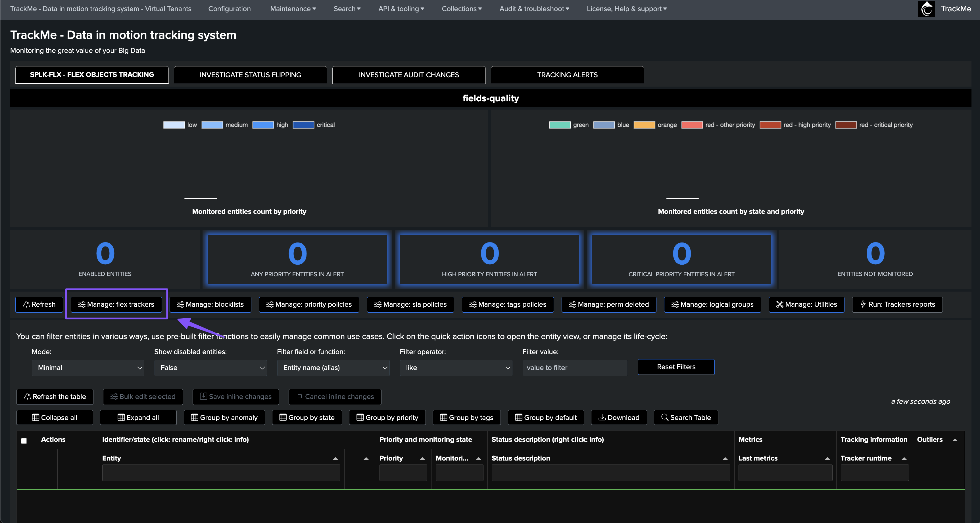Open Manage: logical groups
Viewport: 980px width, 523px height.
(712, 304)
